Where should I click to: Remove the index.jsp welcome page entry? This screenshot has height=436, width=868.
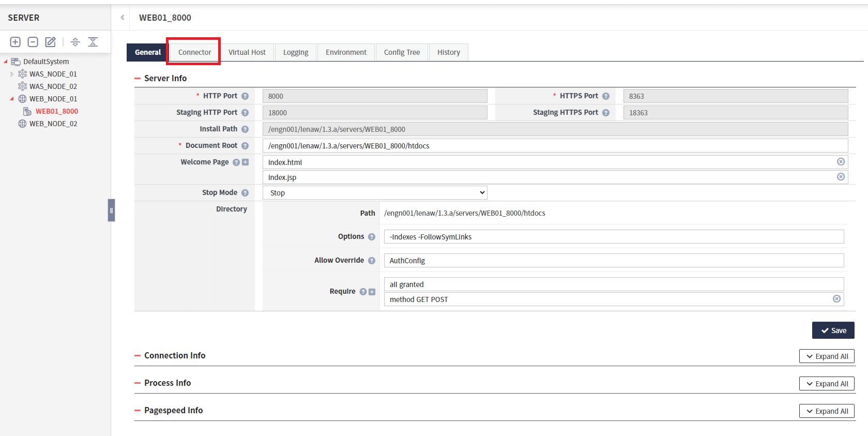tap(841, 177)
